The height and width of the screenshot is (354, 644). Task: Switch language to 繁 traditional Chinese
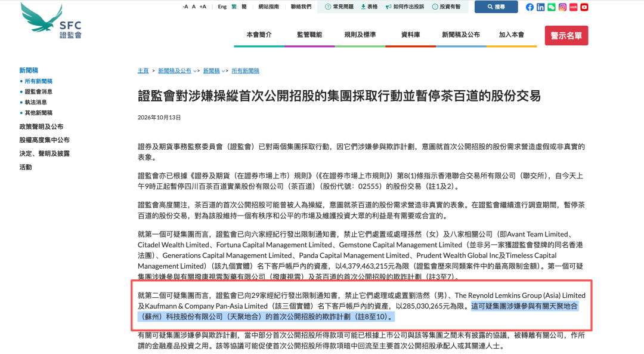click(234, 7)
